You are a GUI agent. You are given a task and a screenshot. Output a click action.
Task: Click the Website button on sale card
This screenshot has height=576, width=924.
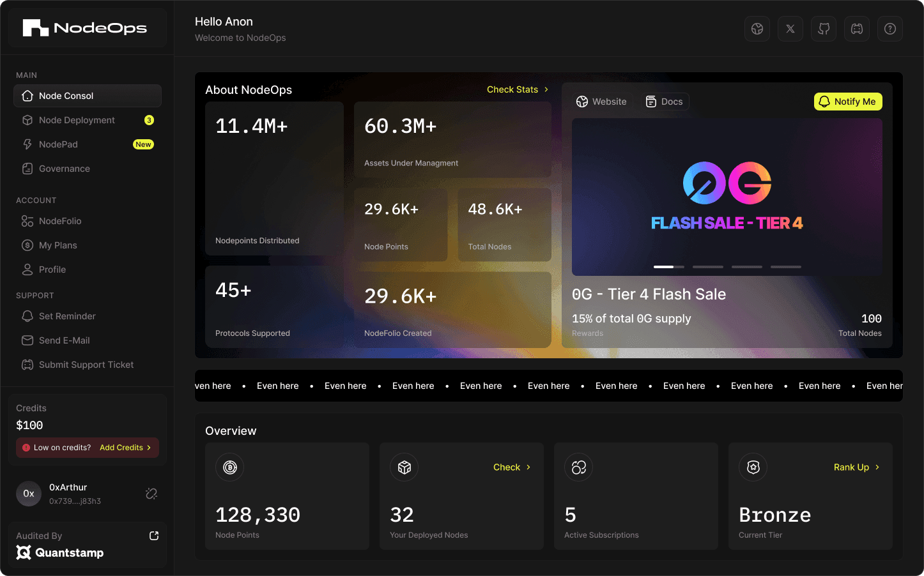(601, 102)
